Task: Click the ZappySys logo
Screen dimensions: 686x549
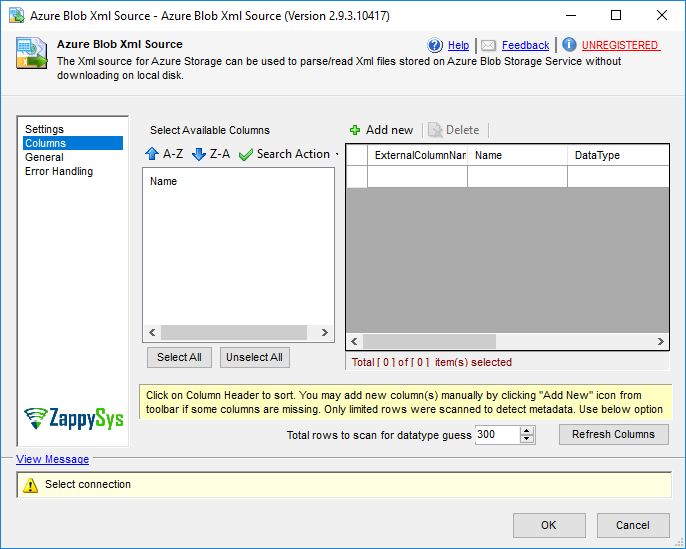Action: tap(74, 418)
